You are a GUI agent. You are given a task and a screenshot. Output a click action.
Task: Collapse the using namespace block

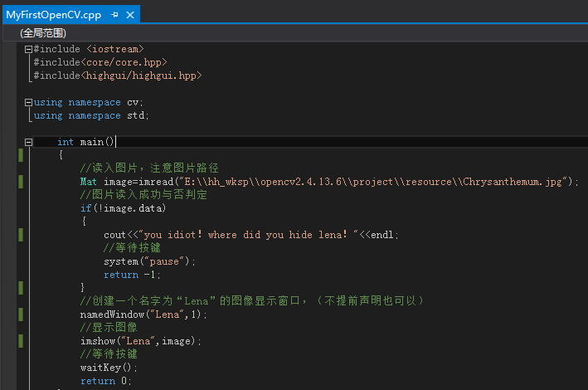(x=28, y=102)
